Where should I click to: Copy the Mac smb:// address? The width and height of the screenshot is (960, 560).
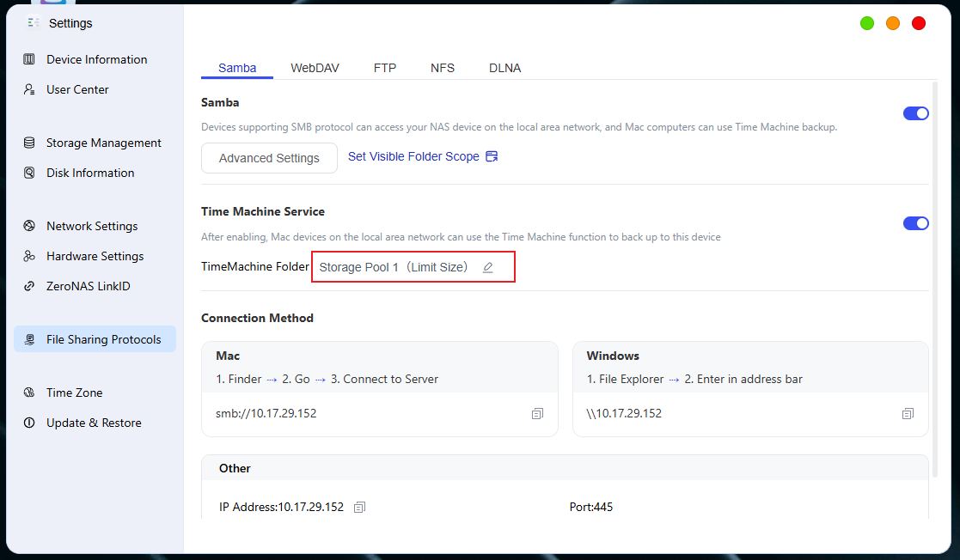click(x=537, y=414)
